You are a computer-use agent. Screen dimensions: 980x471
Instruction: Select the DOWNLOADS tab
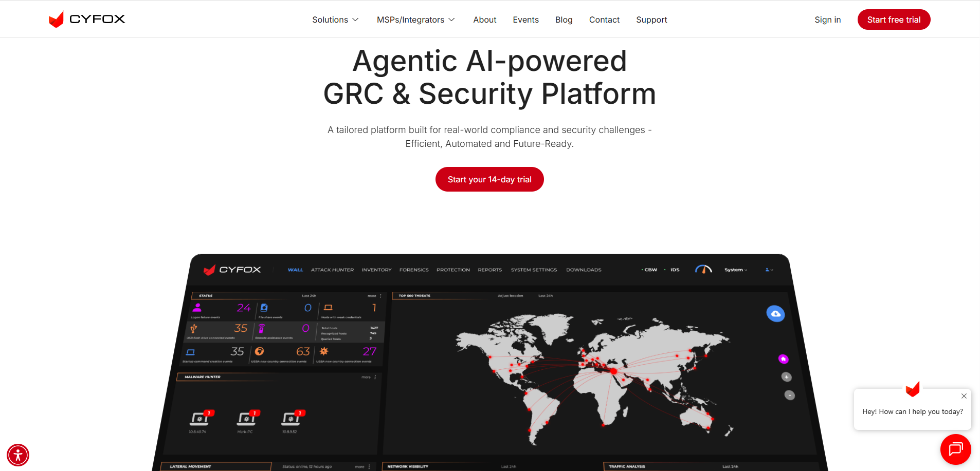point(584,270)
